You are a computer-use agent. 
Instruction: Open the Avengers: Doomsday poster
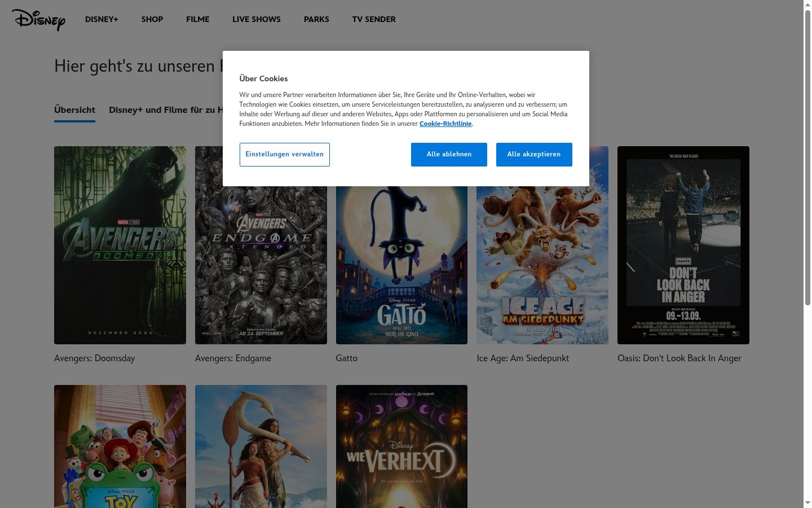(x=120, y=245)
